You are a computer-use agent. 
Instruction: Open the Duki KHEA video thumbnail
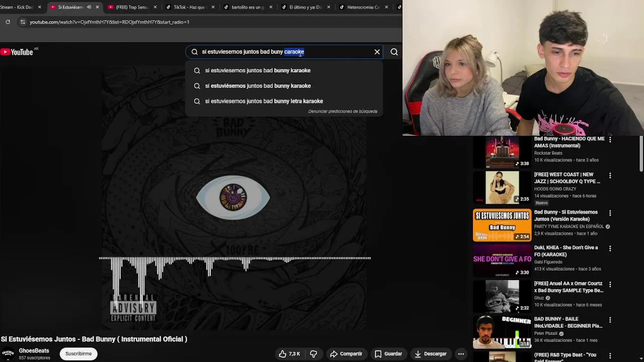(502, 260)
